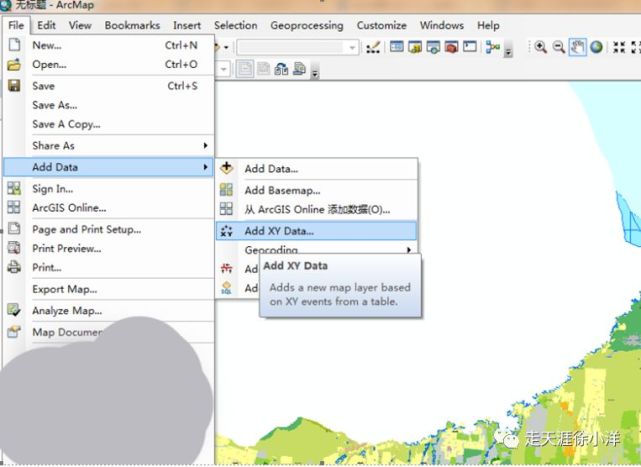The image size is (641, 467).
Task: Open the map scale combo box
Action: click(298, 47)
